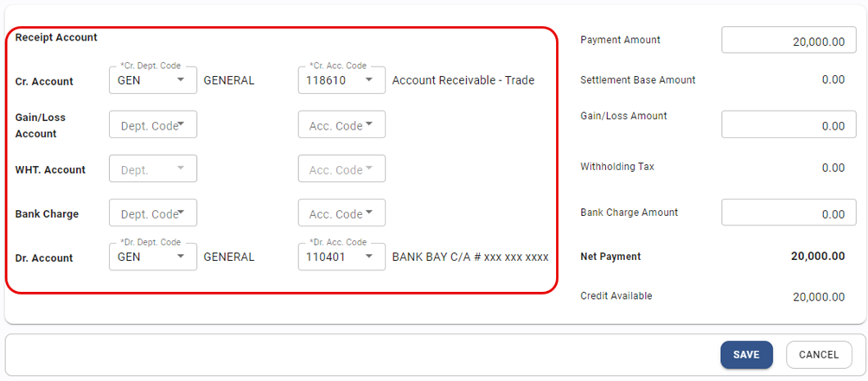
Task: Select the Bank Charge Amount input field
Action: 788,213
